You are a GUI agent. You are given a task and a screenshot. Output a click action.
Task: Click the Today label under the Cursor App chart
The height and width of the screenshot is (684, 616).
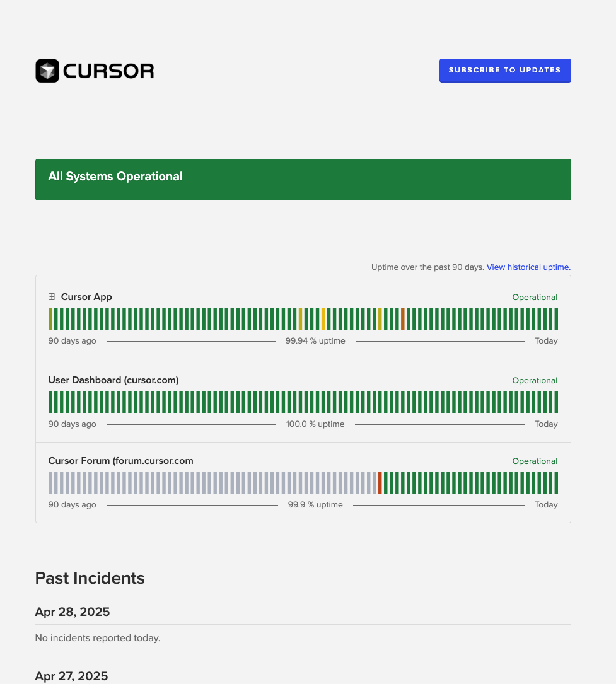pyautogui.click(x=546, y=340)
